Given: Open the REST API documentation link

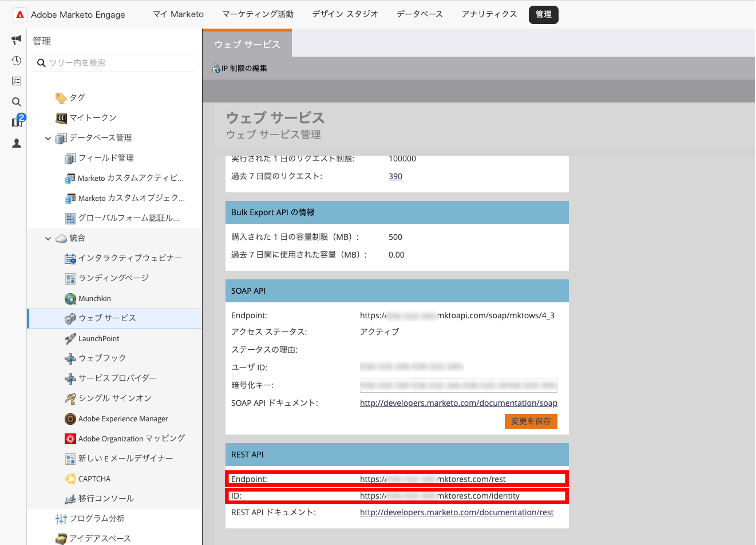Looking at the screenshot, I should click(x=456, y=512).
